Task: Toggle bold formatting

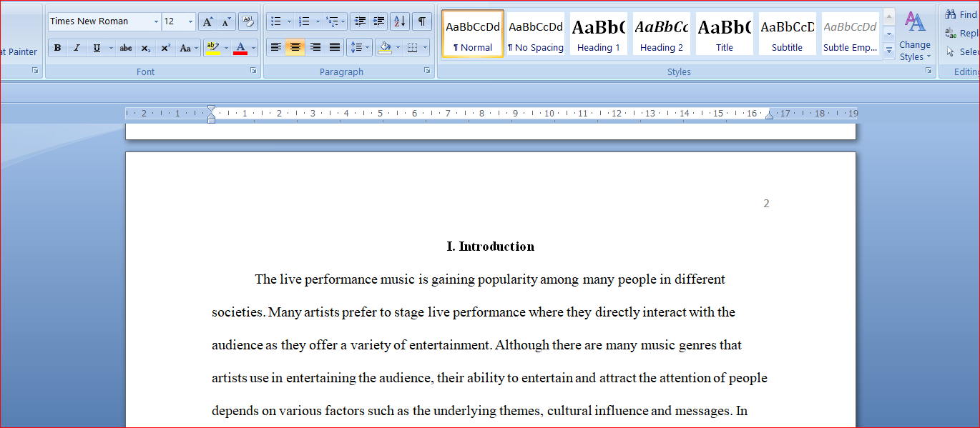Action: (x=57, y=48)
